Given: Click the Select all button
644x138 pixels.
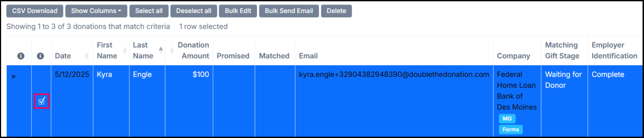Looking at the screenshot, I should [149, 11].
